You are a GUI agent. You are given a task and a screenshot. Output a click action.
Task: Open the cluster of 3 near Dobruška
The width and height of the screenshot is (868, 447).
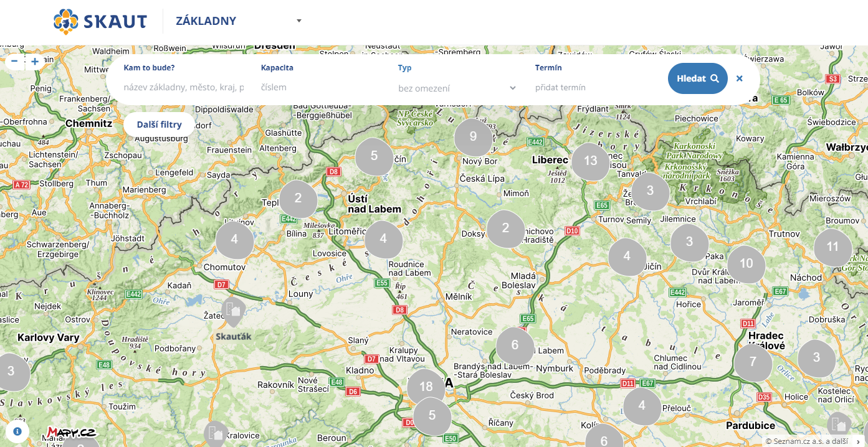coord(816,358)
